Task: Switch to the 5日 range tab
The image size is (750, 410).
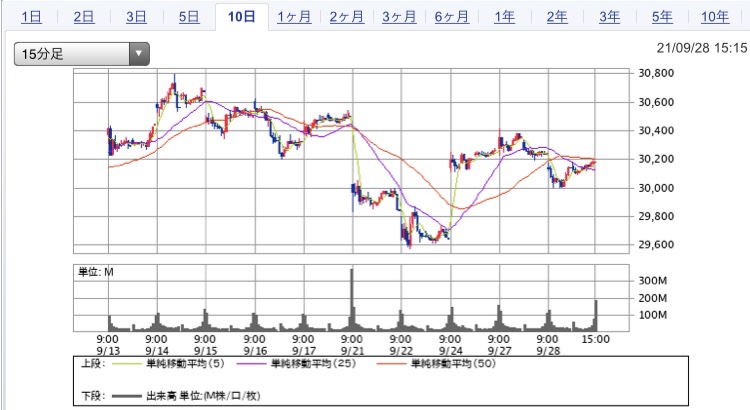Action: click(x=189, y=17)
